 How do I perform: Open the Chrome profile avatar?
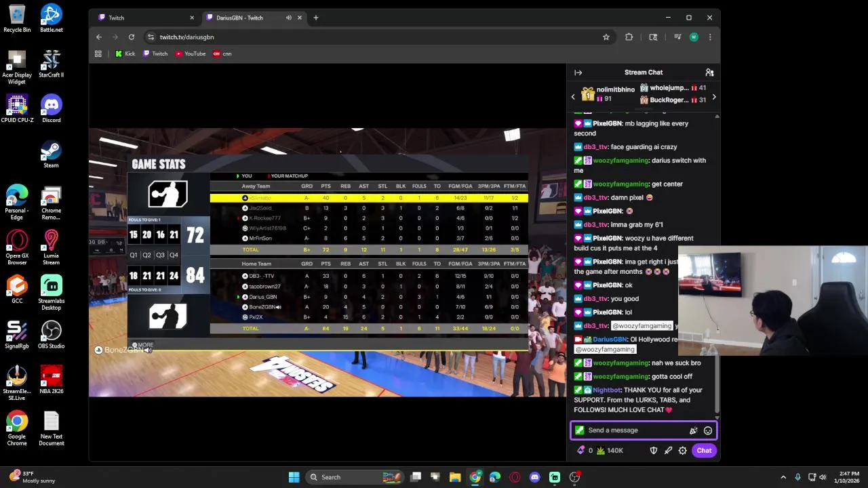(x=694, y=37)
